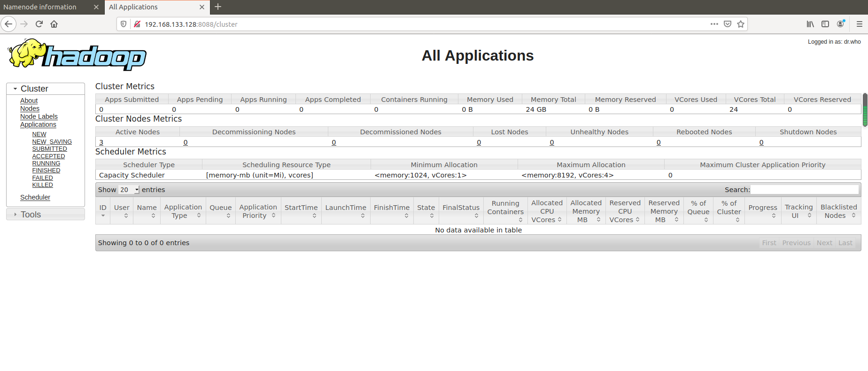Click the Previous pagination button

coord(797,243)
